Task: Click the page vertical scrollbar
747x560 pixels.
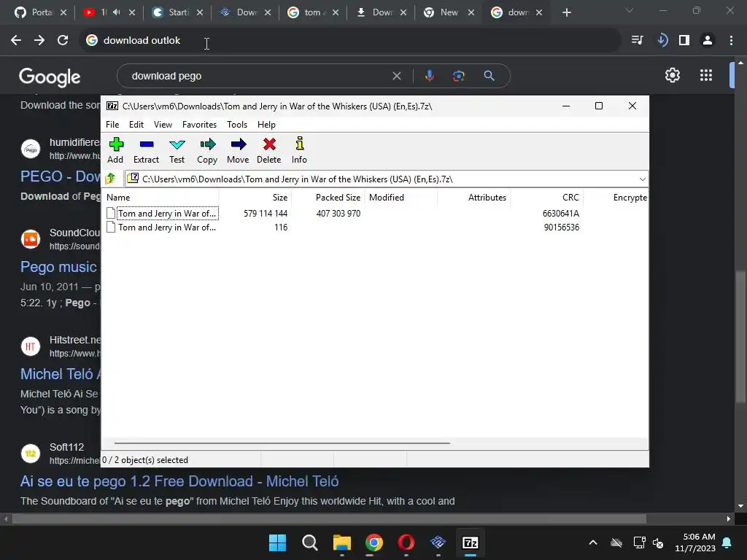Action: tap(740, 335)
